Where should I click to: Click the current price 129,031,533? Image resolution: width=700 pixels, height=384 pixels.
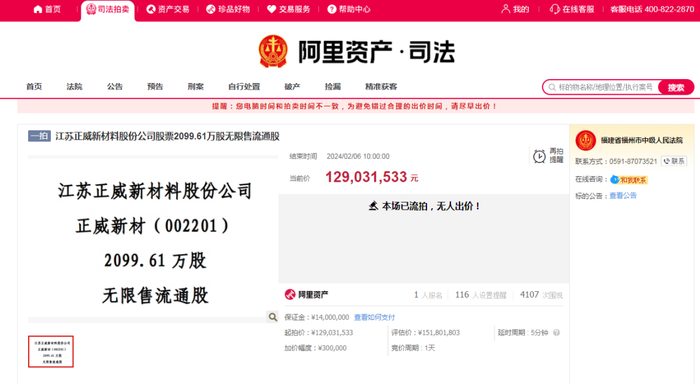pos(366,177)
